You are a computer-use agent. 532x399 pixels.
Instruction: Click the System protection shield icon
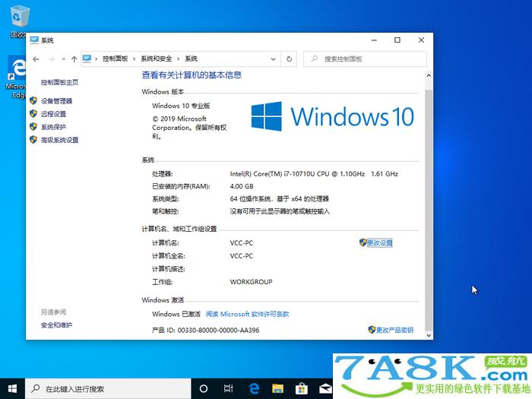pos(33,127)
